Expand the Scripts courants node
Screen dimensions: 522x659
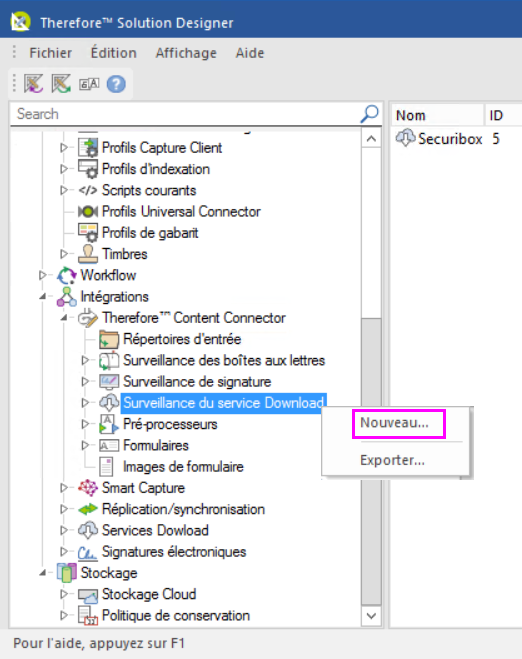[64, 190]
